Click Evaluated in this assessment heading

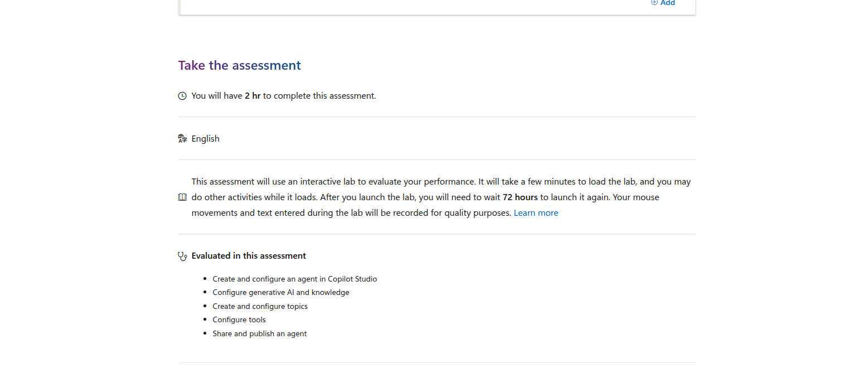point(249,256)
